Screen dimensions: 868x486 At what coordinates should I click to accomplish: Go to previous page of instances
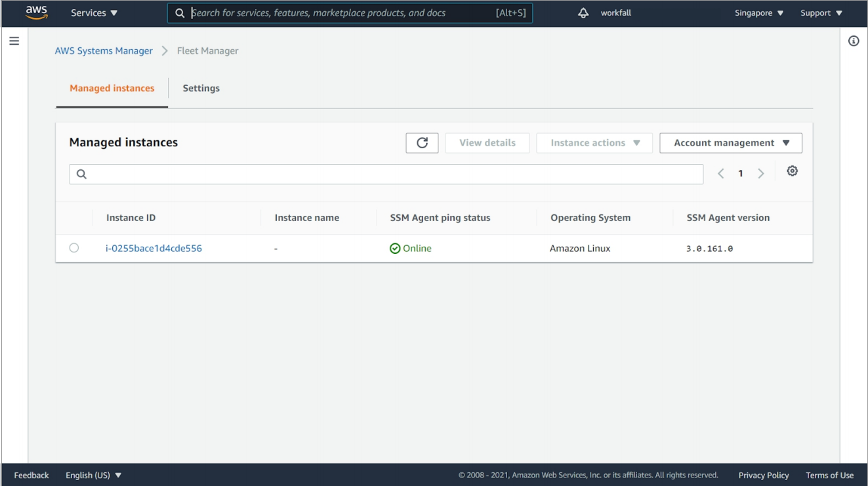(x=721, y=174)
